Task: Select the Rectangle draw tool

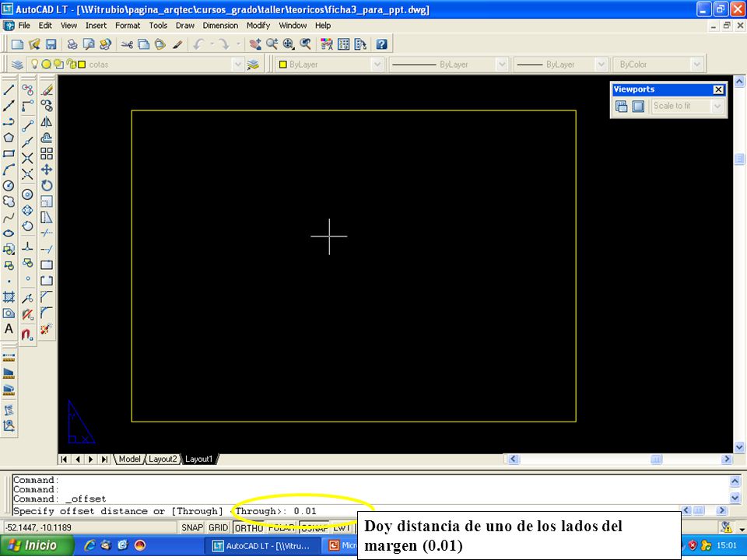Action: (x=9, y=154)
